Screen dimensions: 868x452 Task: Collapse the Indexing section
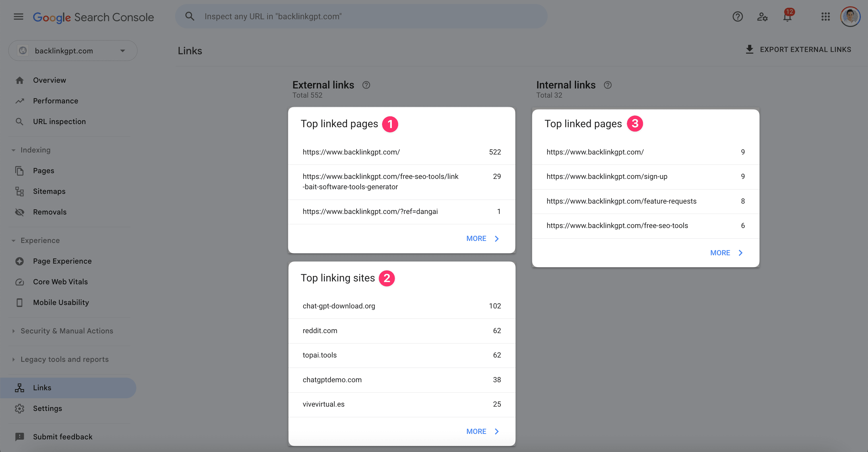click(13, 150)
